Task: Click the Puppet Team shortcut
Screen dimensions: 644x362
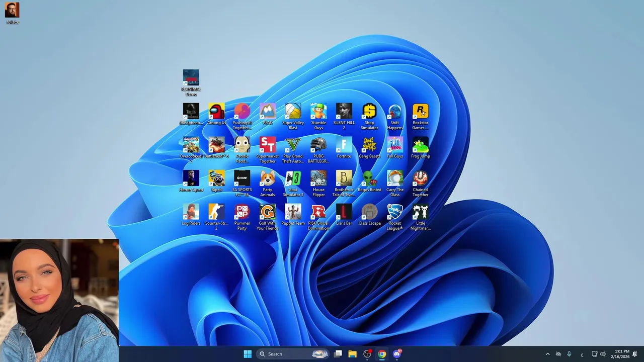Action: 293,215
